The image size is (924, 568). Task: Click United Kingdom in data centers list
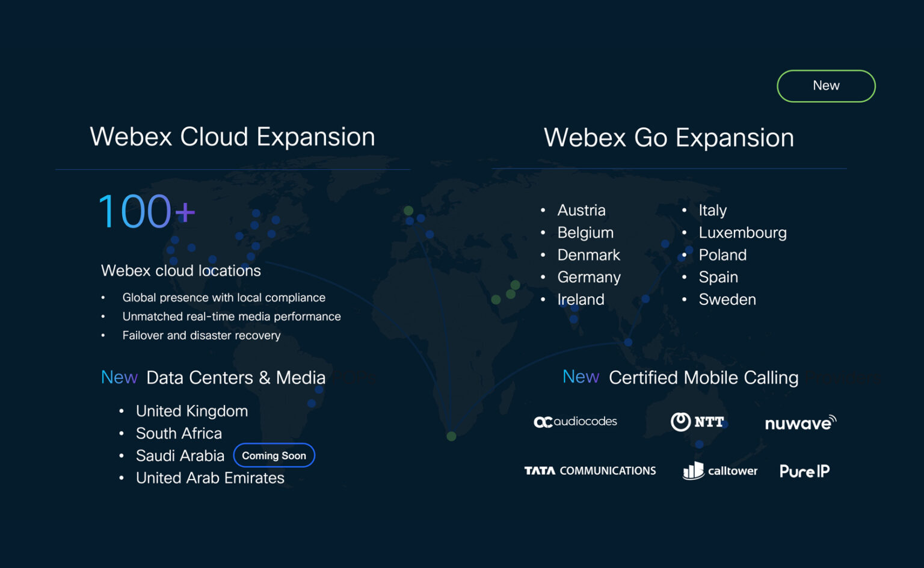click(x=191, y=411)
